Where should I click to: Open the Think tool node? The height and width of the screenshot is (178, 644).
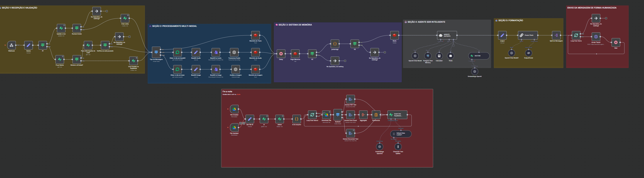(450, 56)
